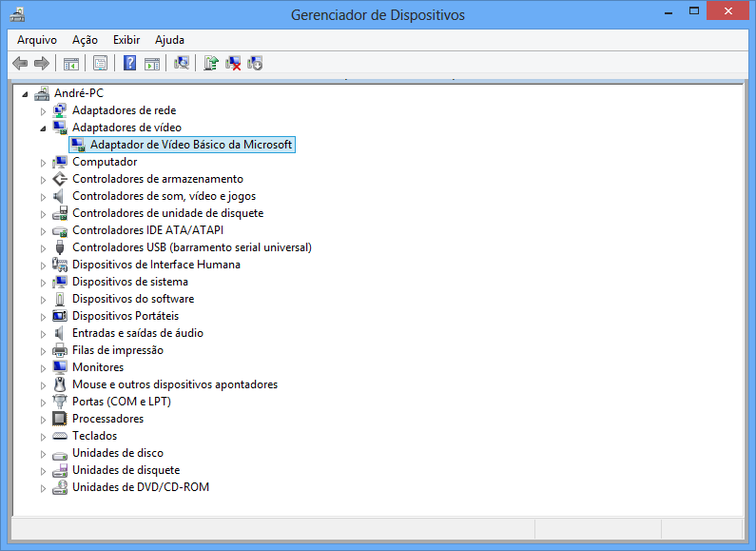Click the Filas de impressão printer icon

[x=60, y=350]
